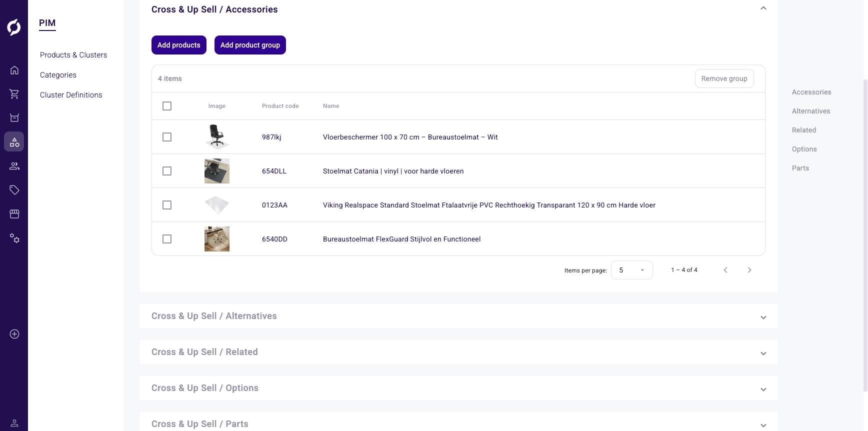
Task: Jump to Related anchor link
Action: pyautogui.click(x=804, y=130)
